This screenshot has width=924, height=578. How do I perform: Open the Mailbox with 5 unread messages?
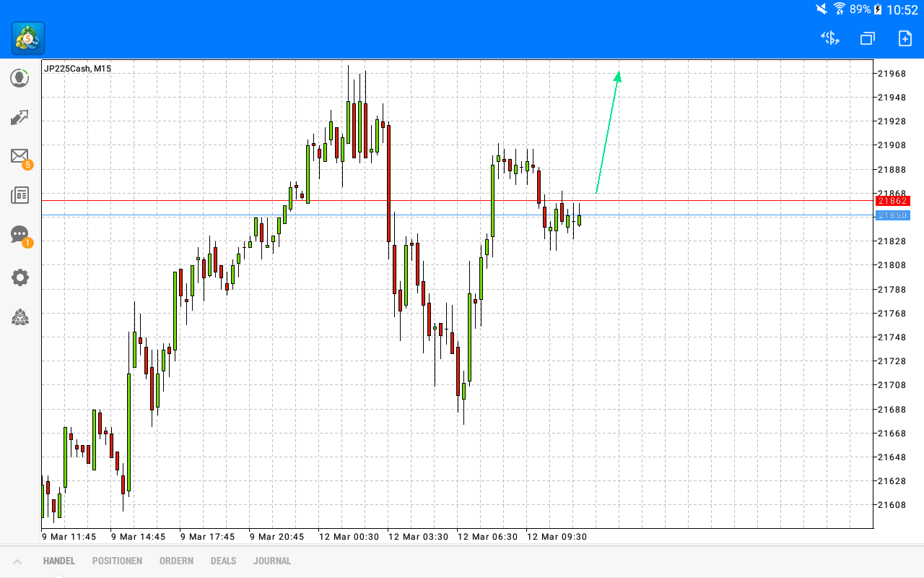[x=19, y=156]
